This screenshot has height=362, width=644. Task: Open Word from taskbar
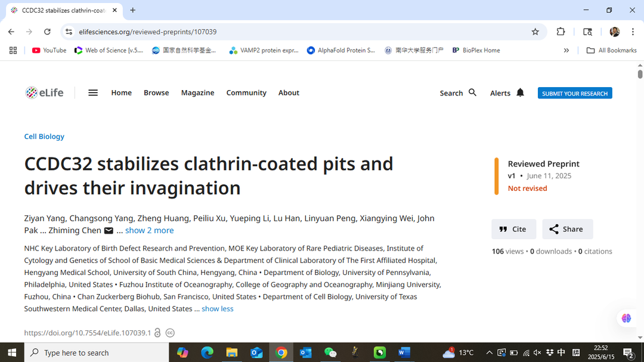tap(404, 352)
